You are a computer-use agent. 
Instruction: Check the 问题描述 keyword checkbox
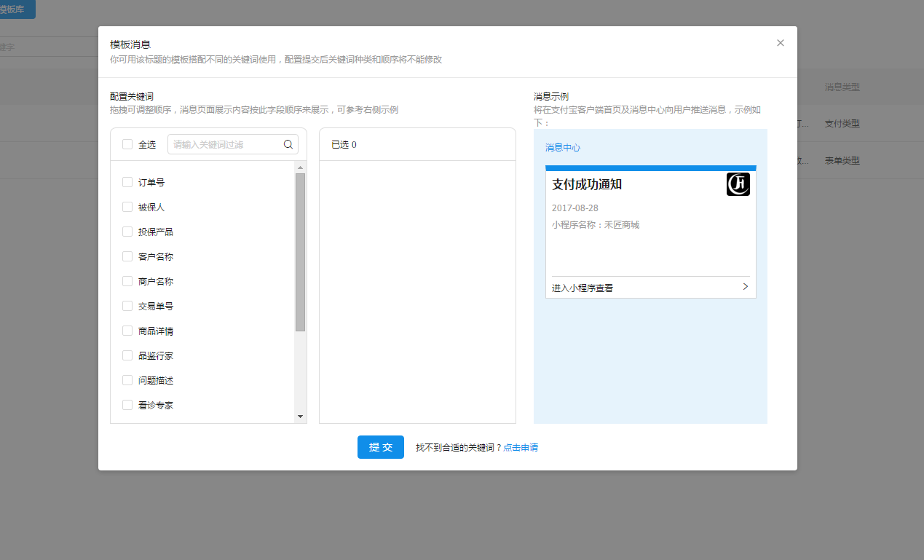(x=127, y=380)
